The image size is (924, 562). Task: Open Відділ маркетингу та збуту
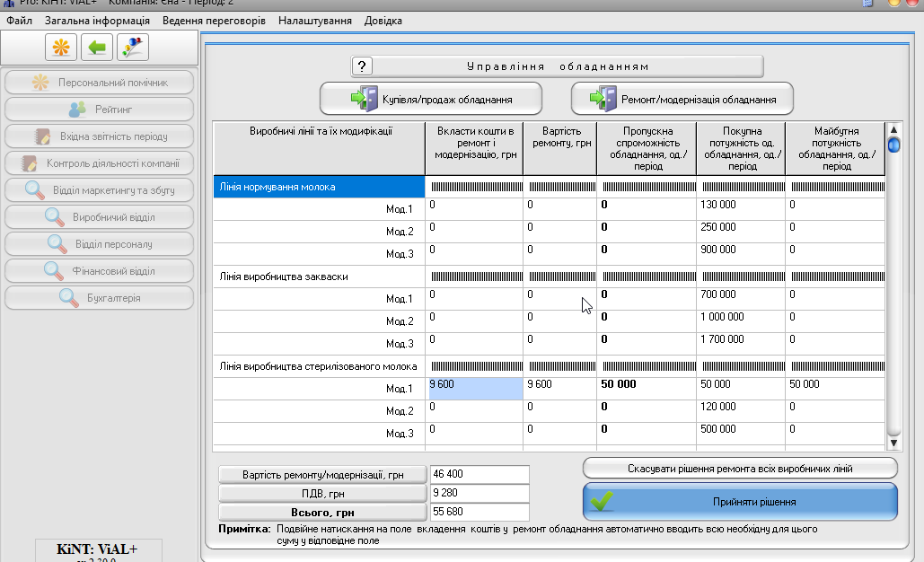coord(99,190)
